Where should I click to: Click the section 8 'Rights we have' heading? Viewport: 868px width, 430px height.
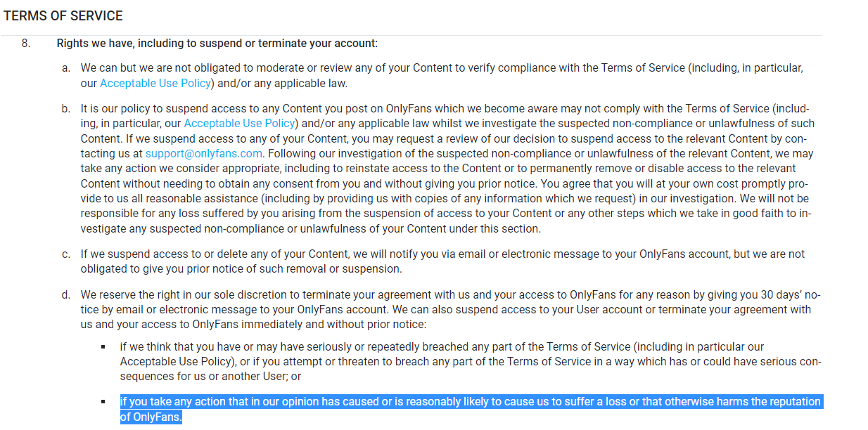click(x=217, y=44)
